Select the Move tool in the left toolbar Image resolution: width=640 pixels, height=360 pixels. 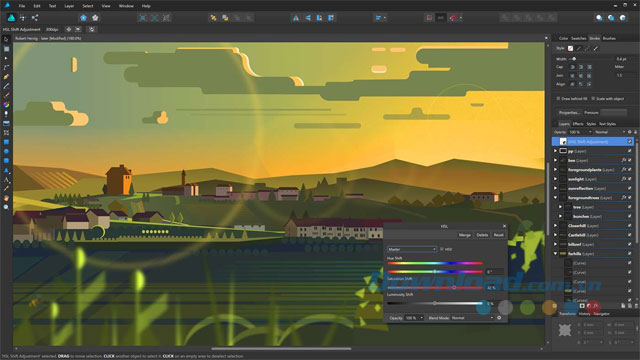click(6, 40)
